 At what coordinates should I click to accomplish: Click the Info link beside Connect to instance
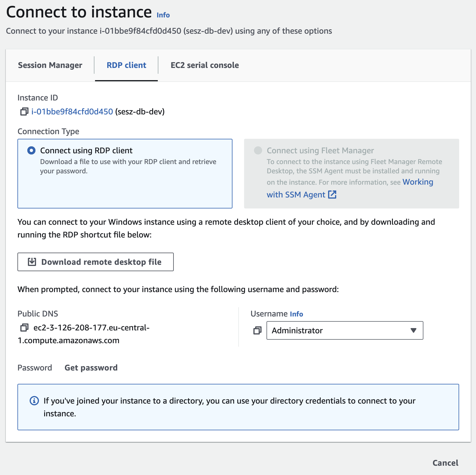162,15
